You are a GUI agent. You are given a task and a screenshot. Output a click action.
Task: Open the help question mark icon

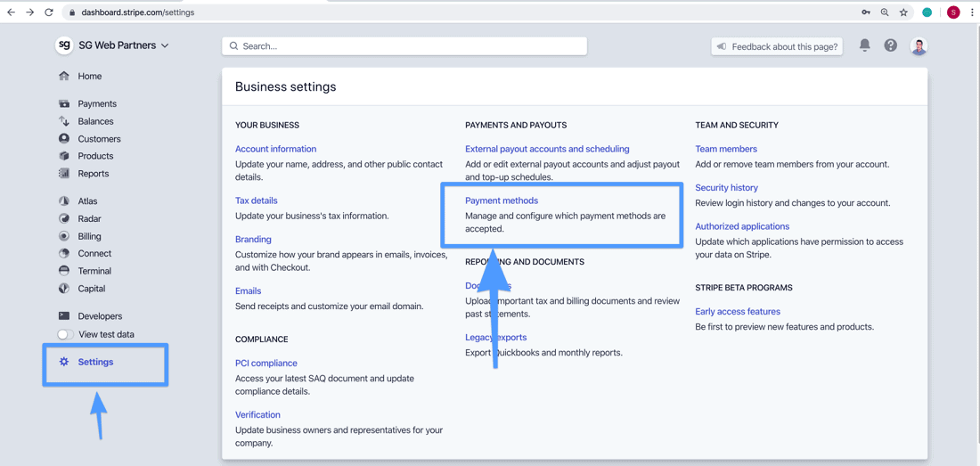pyautogui.click(x=891, y=45)
